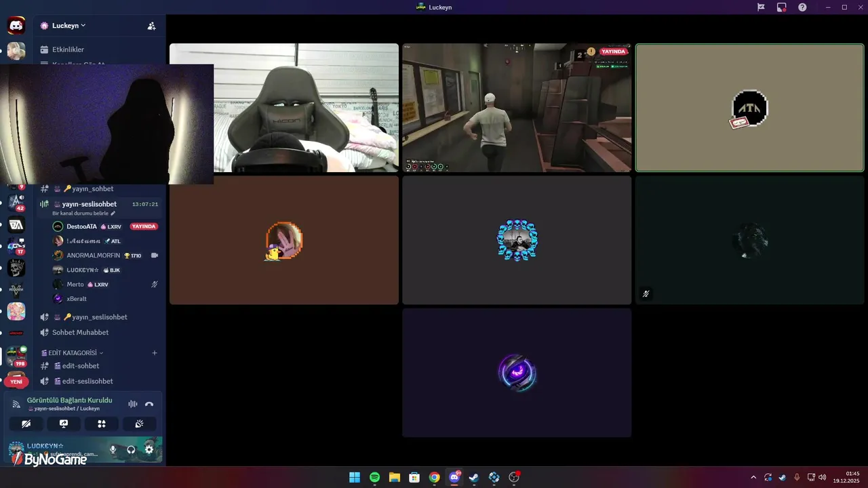Viewport: 868px width, 488px height.
Task: Open activities button in voice panel
Action: point(102,424)
